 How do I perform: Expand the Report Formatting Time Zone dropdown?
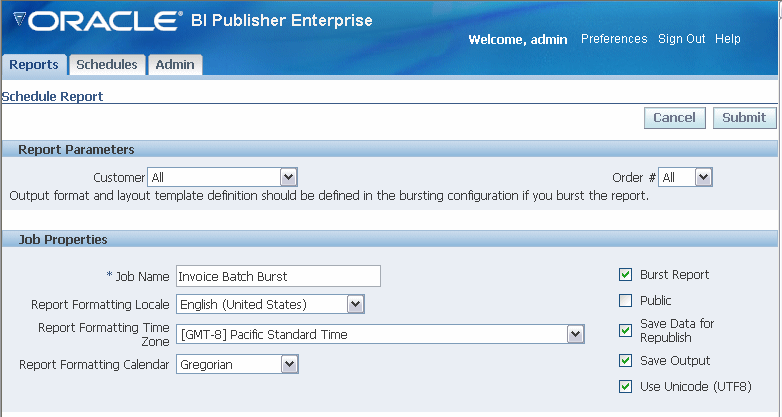pos(380,334)
